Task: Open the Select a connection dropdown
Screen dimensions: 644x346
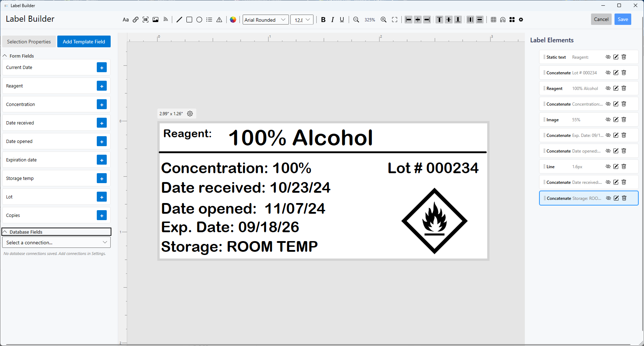Action: pyautogui.click(x=56, y=243)
